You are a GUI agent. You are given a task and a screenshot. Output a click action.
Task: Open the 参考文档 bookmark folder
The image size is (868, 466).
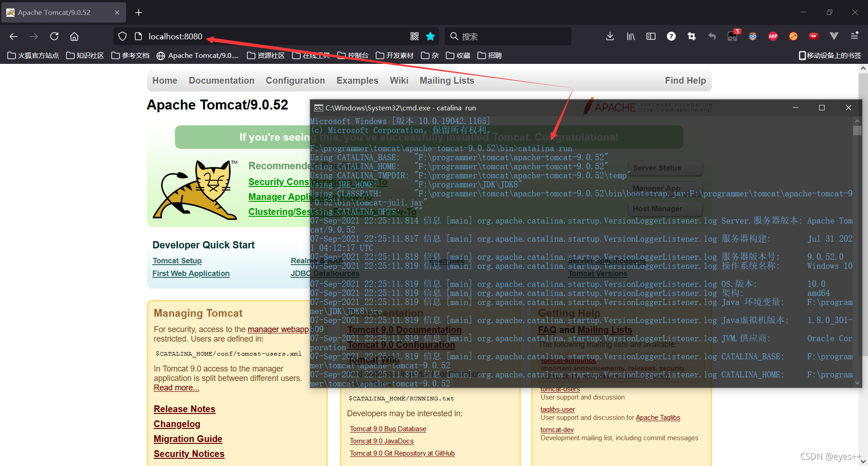(131, 56)
